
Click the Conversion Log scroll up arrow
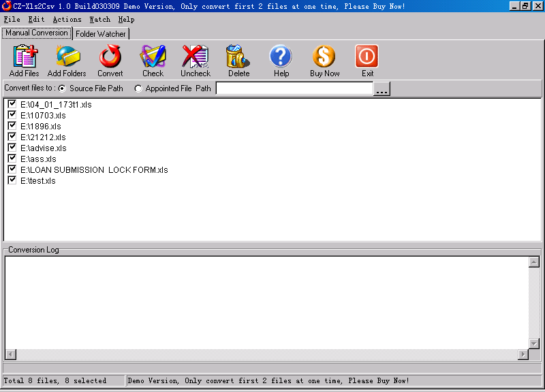click(x=534, y=262)
